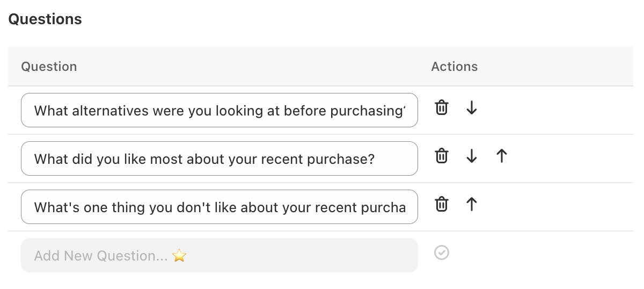Delete the "like most" question

pos(441,156)
